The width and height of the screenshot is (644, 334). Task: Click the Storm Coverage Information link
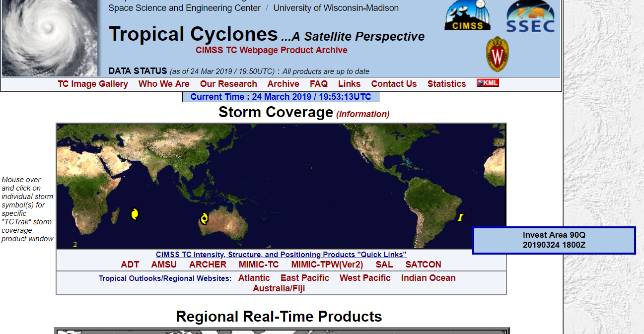click(x=362, y=114)
